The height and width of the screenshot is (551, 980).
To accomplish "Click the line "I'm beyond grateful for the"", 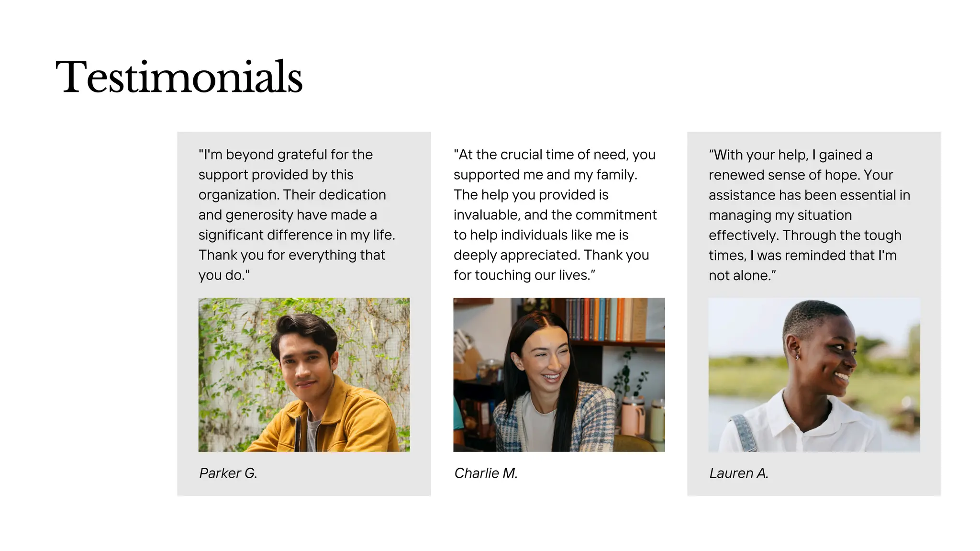I will click(x=286, y=155).
